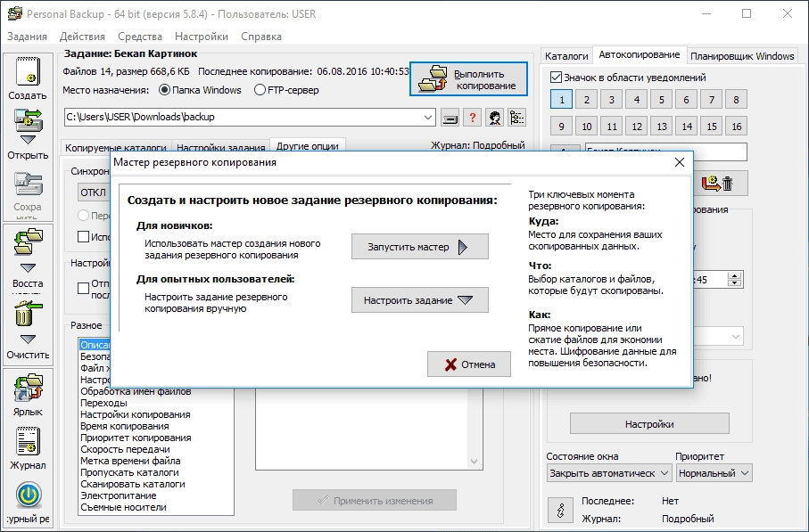Click the Восстановить restore icon
Screen dimensions: 809x532
point(28,242)
